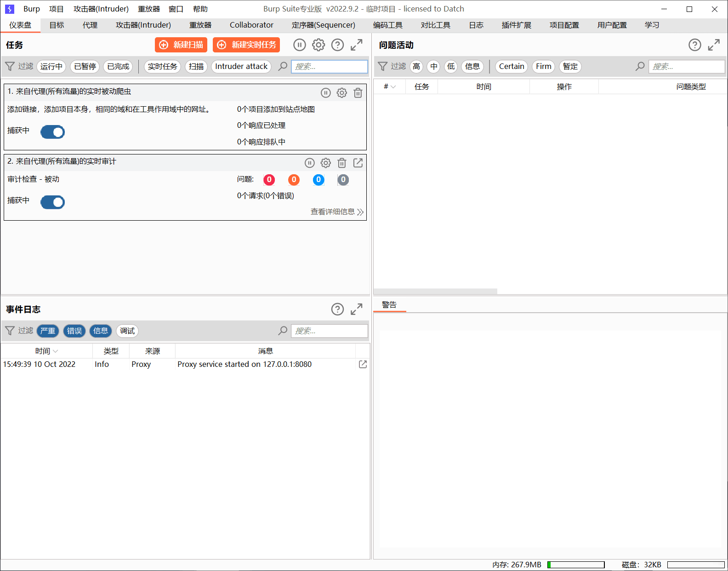This screenshot has height=571, width=728.
Task: Open help icon in Tasks panel header
Action: pyautogui.click(x=337, y=45)
